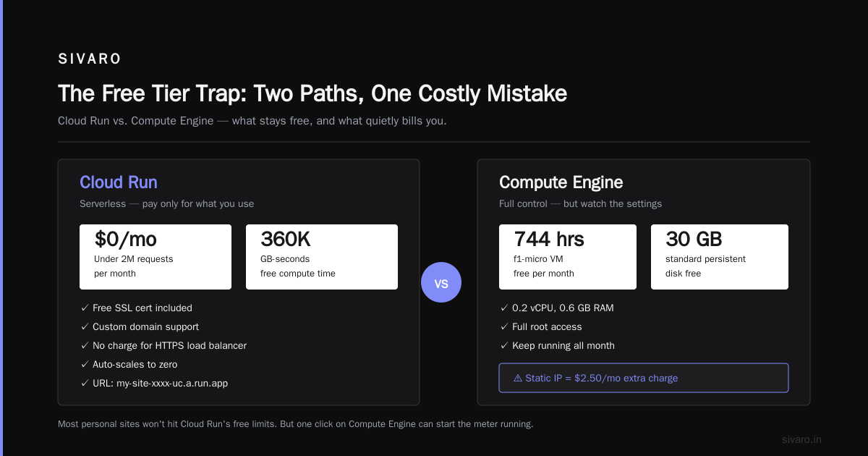Select the 30 GB persistent disk card

[720, 257]
